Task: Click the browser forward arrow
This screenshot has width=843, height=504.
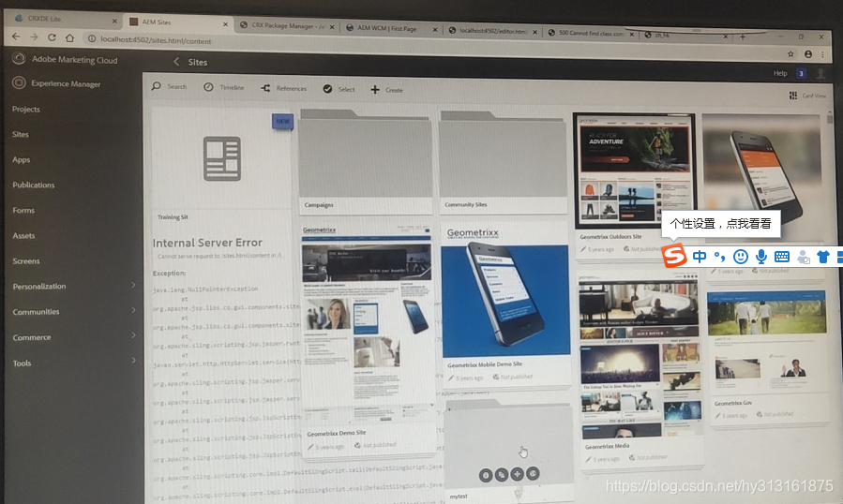Action: click(x=34, y=37)
